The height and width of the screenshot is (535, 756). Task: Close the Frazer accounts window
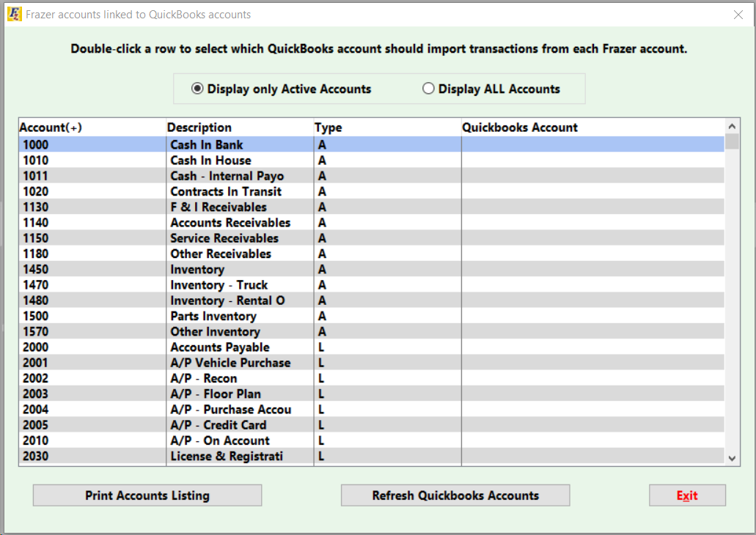pos(738,15)
